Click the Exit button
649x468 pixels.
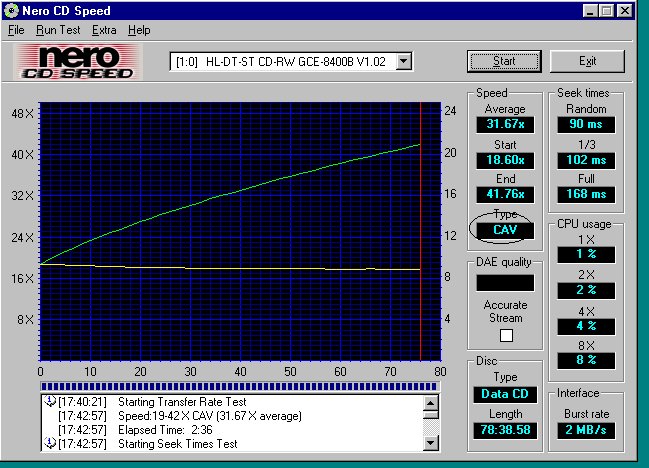click(587, 61)
